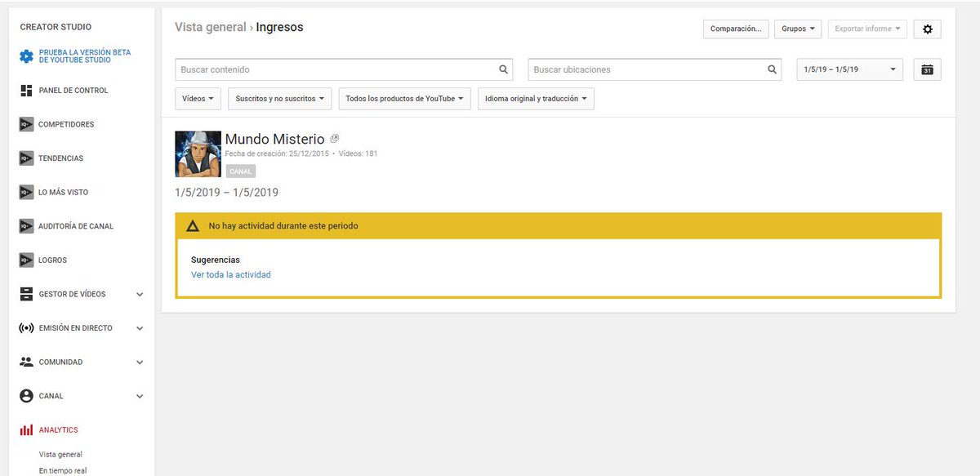Click the Comparación... button
The height and width of the screenshot is (476, 980).
click(736, 29)
